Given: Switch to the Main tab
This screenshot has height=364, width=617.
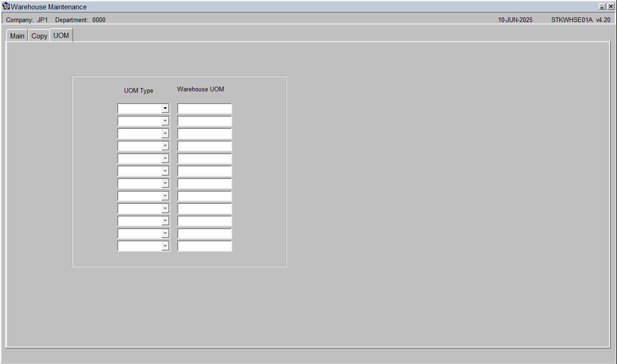Looking at the screenshot, I should pyautogui.click(x=17, y=36).
